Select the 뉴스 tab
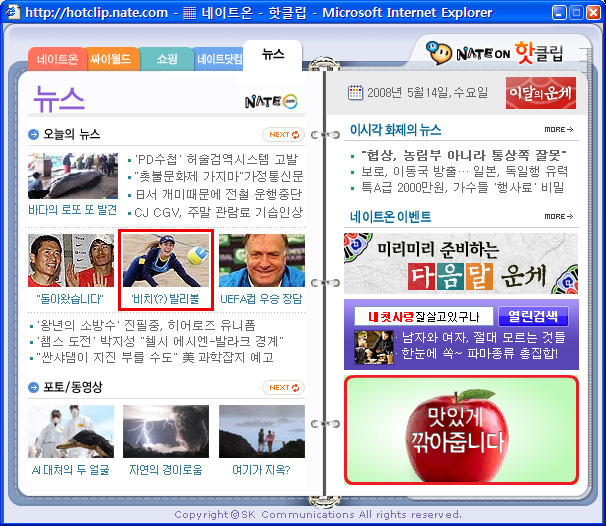This screenshot has width=606, height=526. [273, 54]
